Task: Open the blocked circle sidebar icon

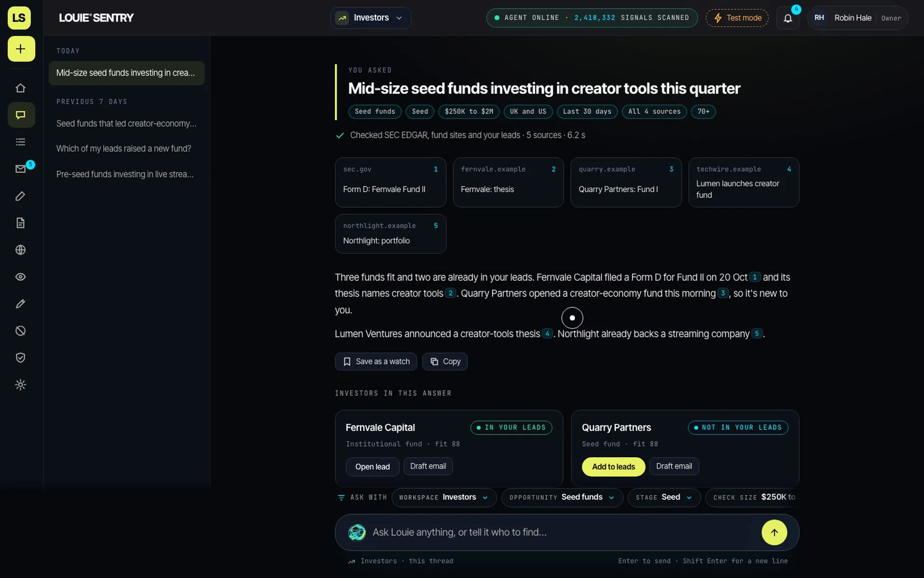Action: click(x=21, y=331)
